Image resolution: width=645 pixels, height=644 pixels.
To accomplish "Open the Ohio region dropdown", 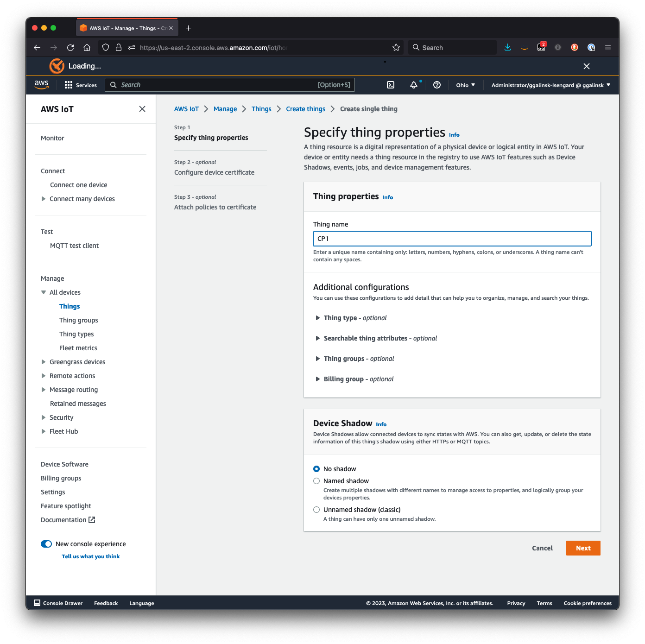I will (465, 85).
